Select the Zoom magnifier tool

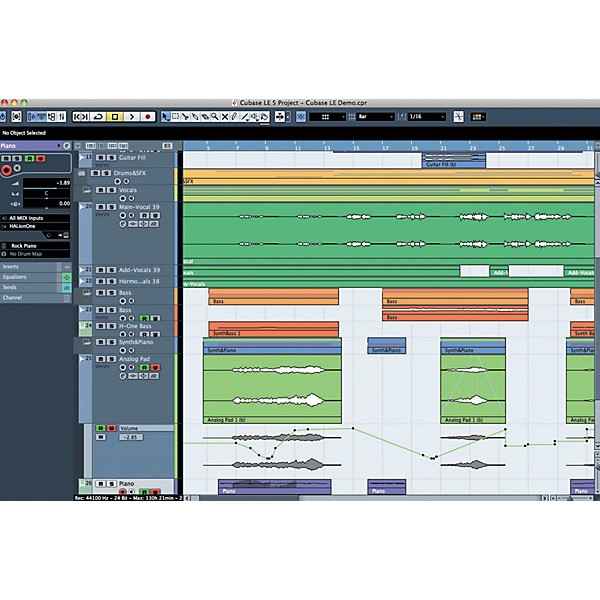pyautogui.click(x=215, y=117)
